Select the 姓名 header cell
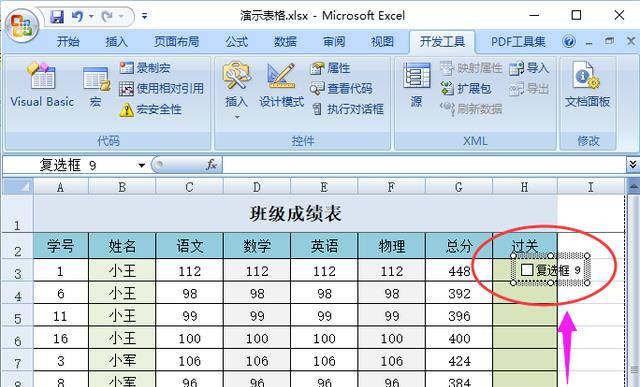640x387 pixels. [x=122, y=246]
